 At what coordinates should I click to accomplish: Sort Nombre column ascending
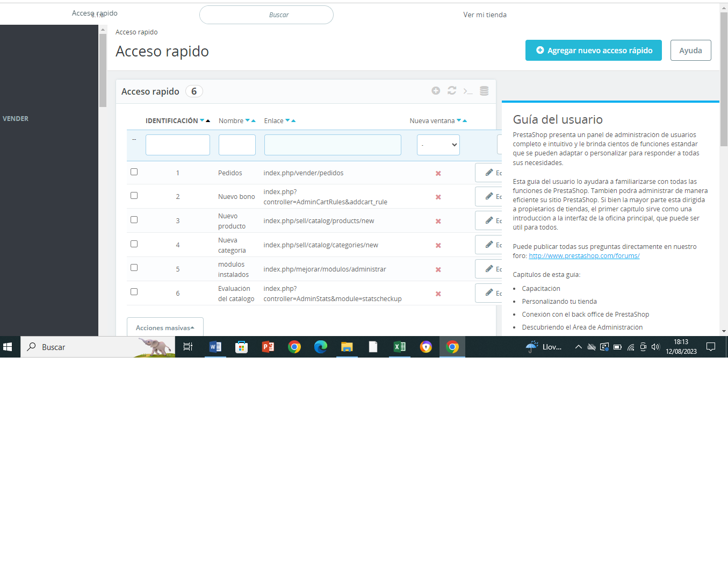click(x=254, y=120)
